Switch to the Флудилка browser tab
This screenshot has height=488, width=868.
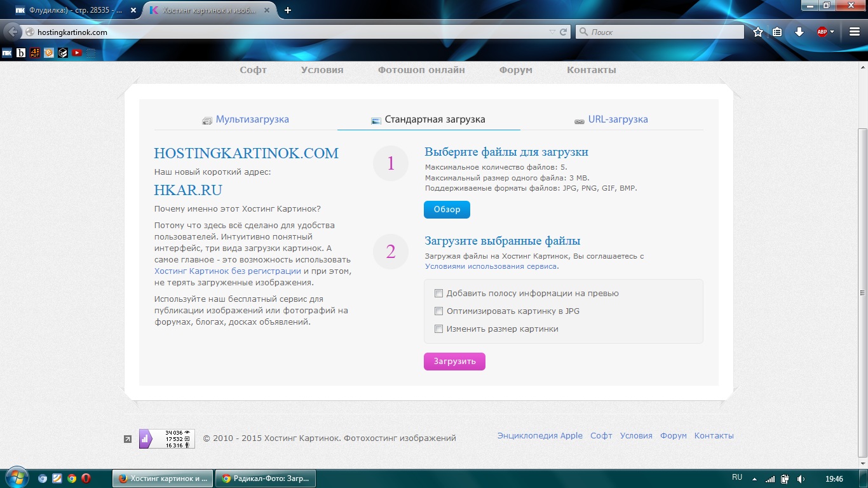(76, 10)
